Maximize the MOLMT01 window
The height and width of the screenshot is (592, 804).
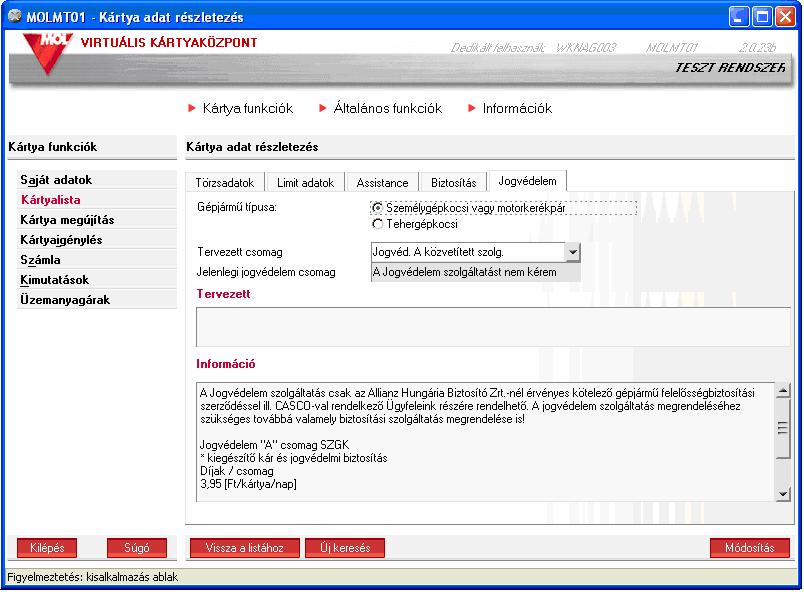762,16
